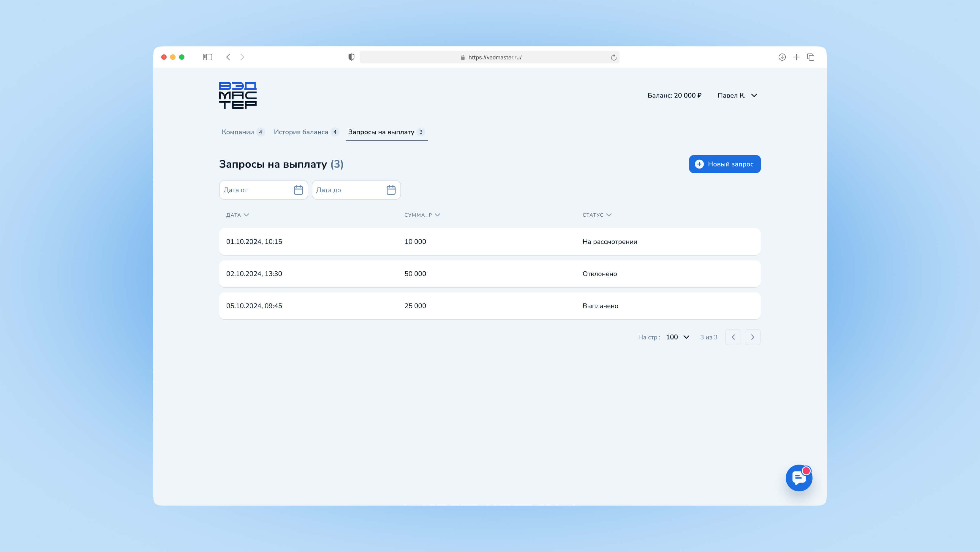
Task: Open browser downloads icon
Action: (782, 57)
